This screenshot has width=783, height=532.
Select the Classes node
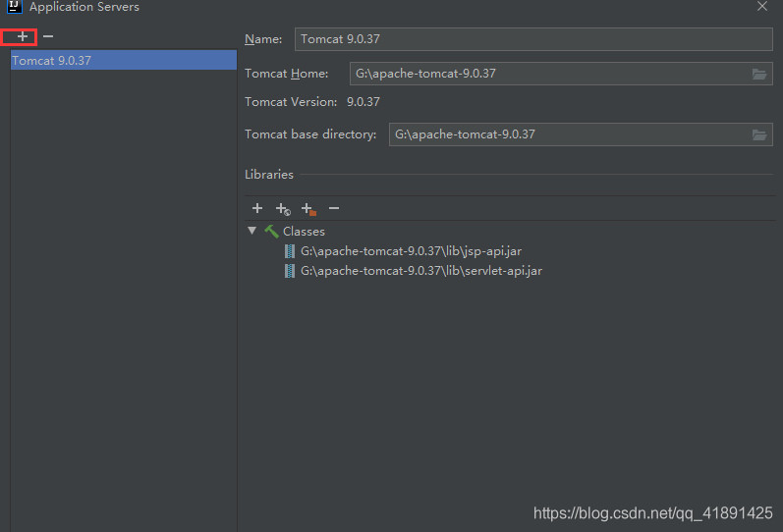[304, 231]
